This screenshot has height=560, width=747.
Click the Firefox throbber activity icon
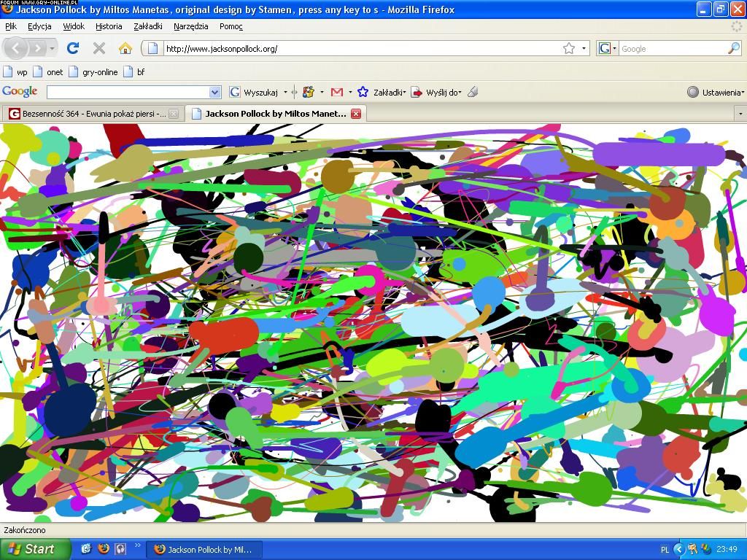click(x=737, y=27)
